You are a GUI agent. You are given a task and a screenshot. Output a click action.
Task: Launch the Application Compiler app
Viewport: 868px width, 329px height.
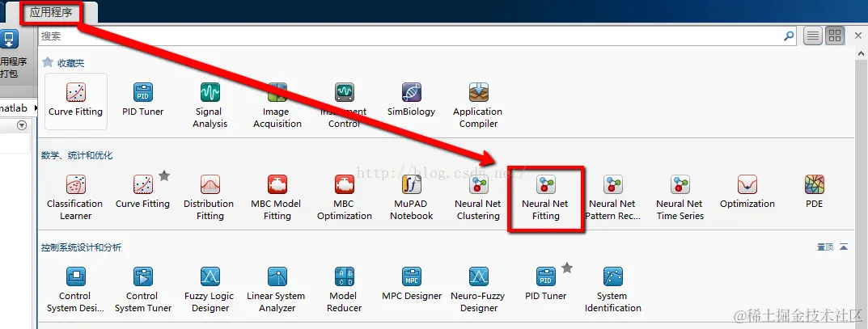tap(478, 105)
